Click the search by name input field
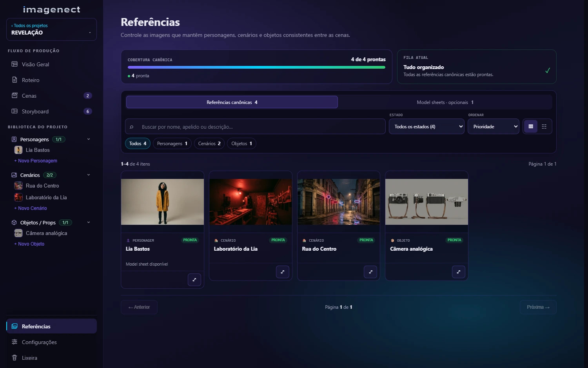The height and width of the screenshot is (368, 588). [x=255, y=127]
